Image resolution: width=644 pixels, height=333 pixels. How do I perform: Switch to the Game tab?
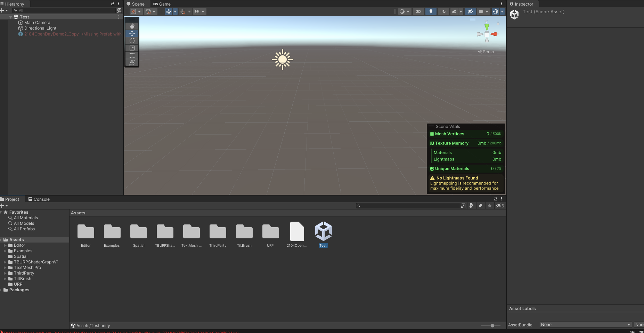[162, 4]
